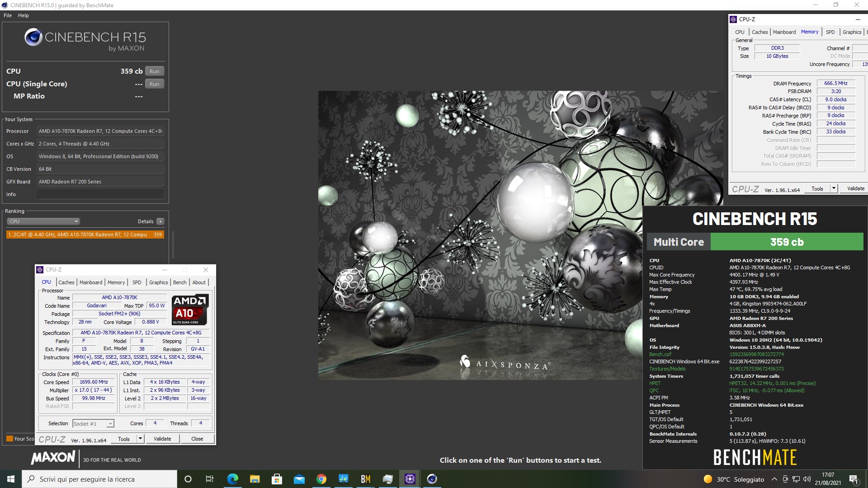Click Tools button in lower CPU-Z window
This screenshot has height=488, width=868.
[124, 439]
